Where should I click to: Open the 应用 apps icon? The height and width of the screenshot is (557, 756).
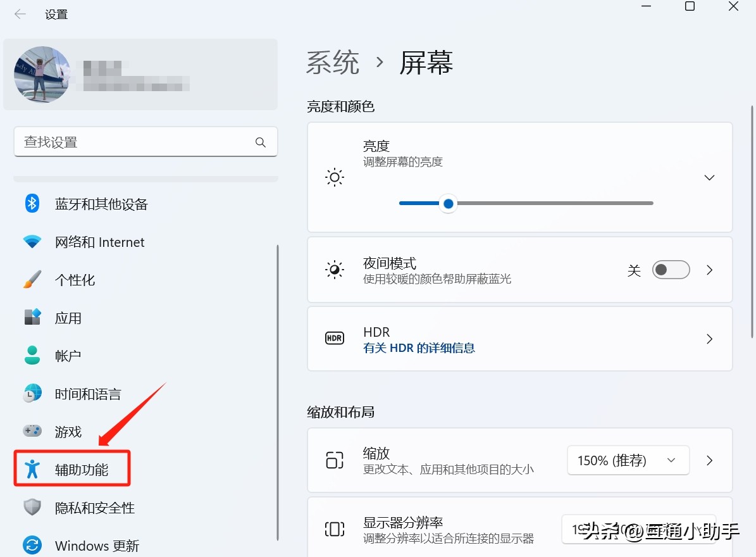32,318
